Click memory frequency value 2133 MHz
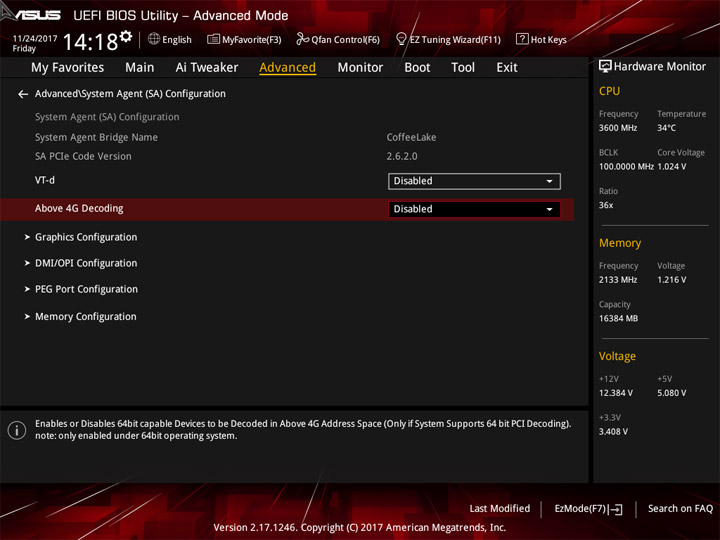 click(618, 280)
